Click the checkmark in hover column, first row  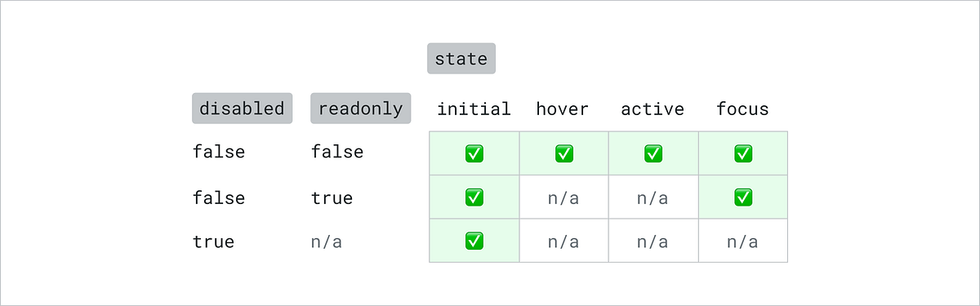coord(563,153)
